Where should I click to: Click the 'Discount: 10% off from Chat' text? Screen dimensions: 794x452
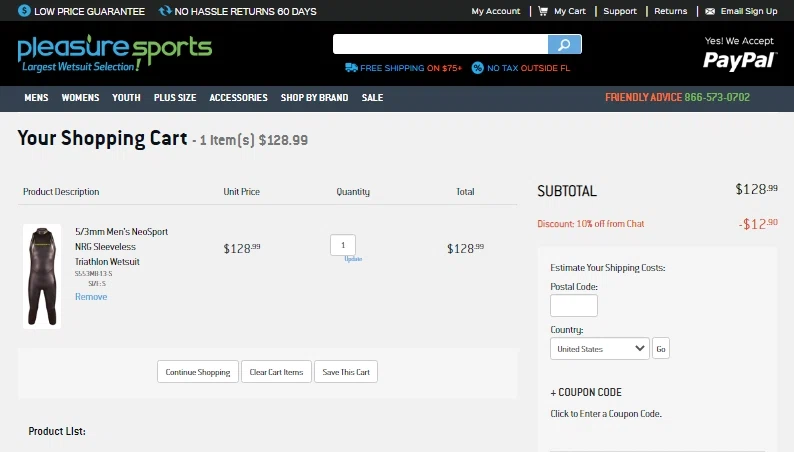click(590, 224)
